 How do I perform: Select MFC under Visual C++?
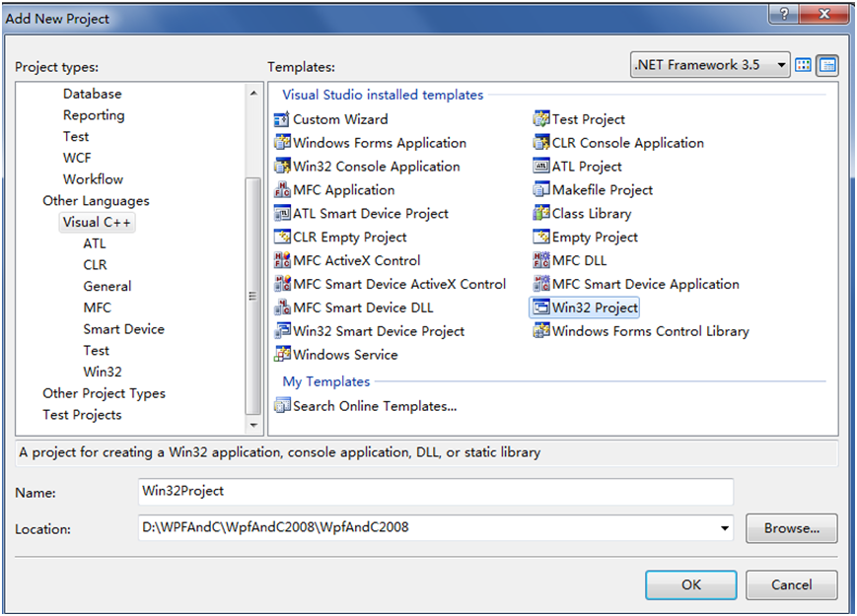[x=98, y=308]
